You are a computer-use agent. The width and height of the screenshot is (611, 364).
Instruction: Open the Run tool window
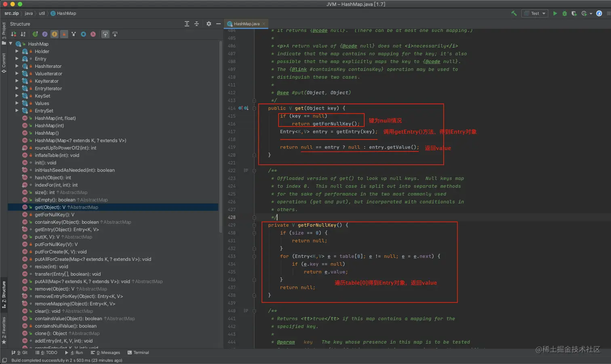pos(74,352)
